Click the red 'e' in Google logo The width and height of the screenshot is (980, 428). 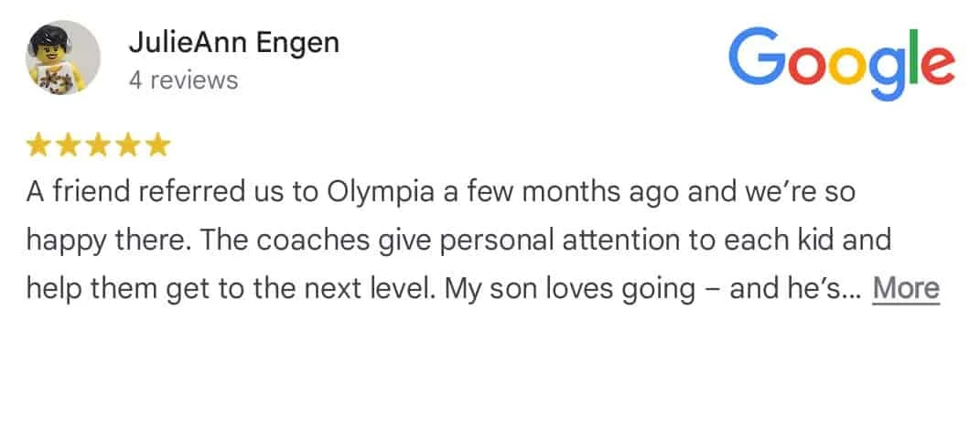coord(938,65)
